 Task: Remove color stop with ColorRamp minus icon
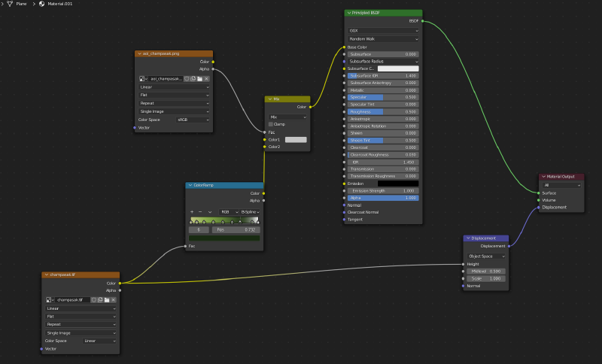pyautogui.click(x=200, y=212)
